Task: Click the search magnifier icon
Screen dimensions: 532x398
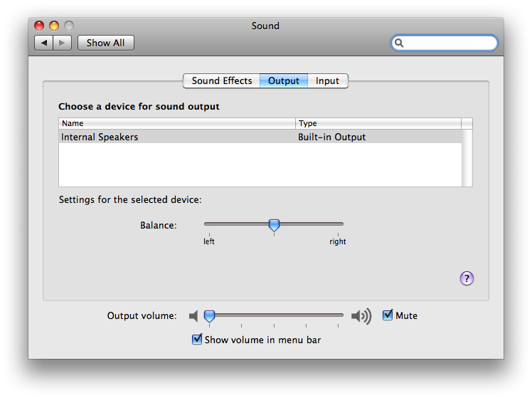Action: 400,43
